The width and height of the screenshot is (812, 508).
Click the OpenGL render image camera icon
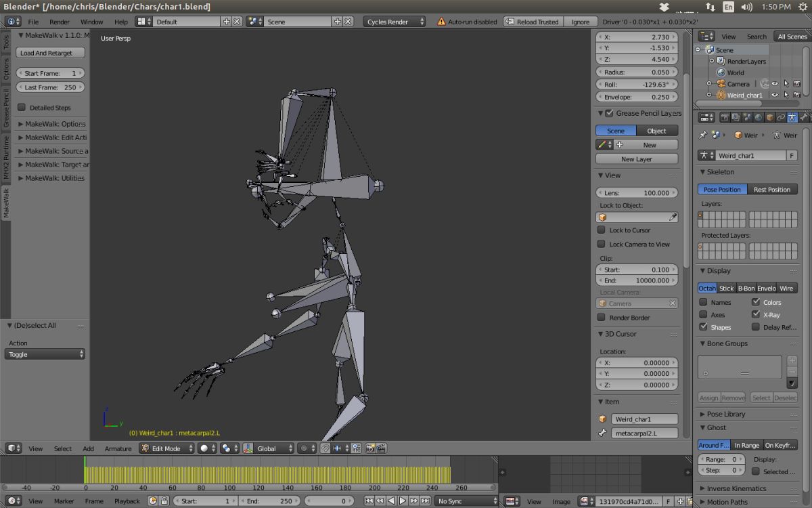370,448
